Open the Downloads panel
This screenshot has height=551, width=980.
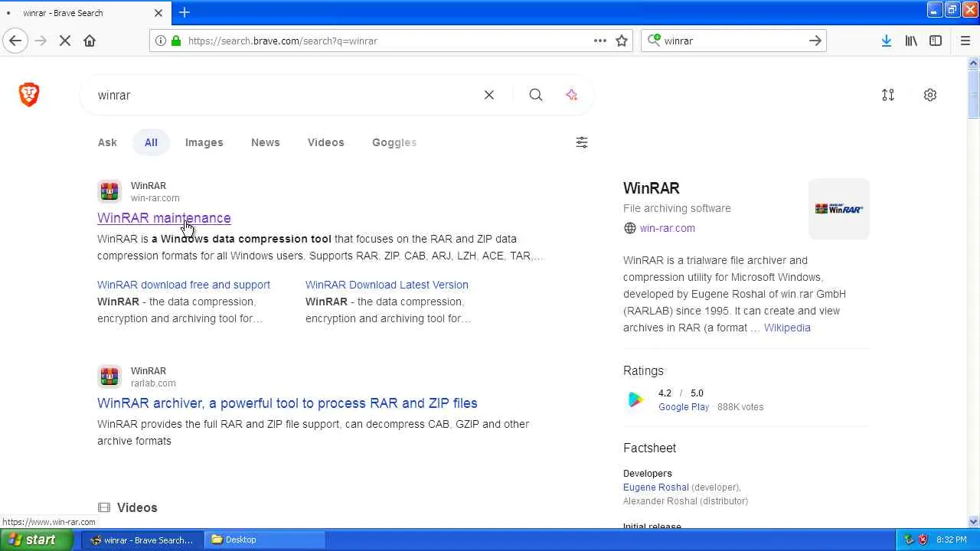pyautogui.click(x=886, y=41)
